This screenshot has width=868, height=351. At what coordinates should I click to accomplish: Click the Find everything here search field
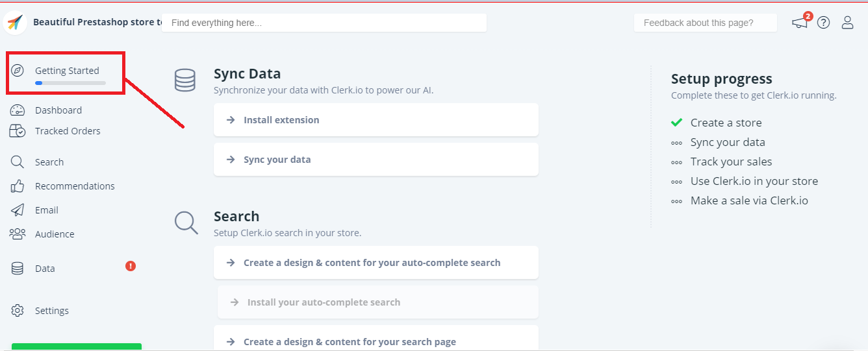[324, 23]
